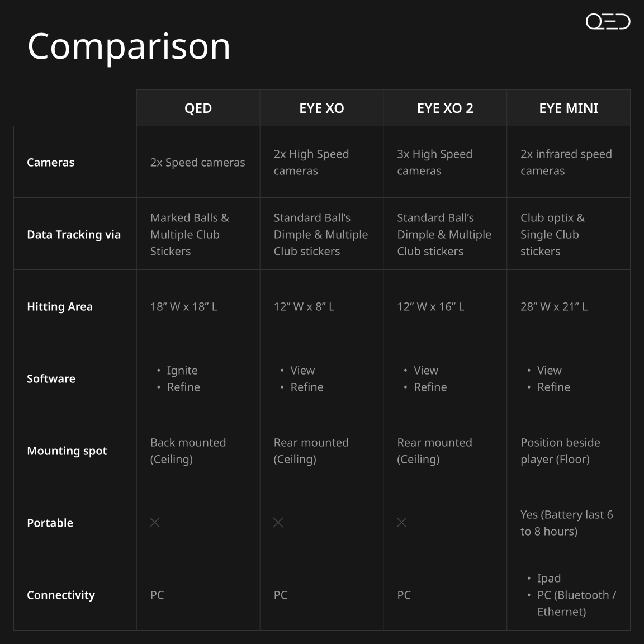Select the EYE XO column header

click(x=321, y=108)
